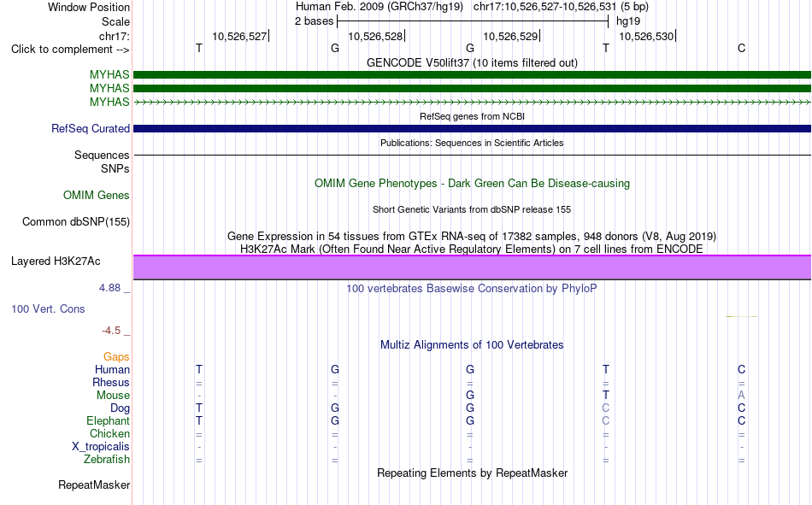
Task: Select the X_tropicalis species label
Action: point(101,447)
